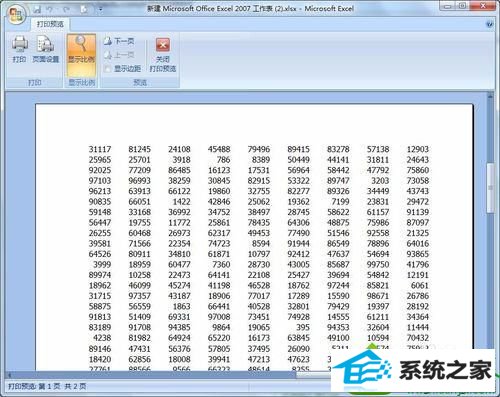Click the value 83278 in the preview

pyautogui.click(x=338, y=149)
